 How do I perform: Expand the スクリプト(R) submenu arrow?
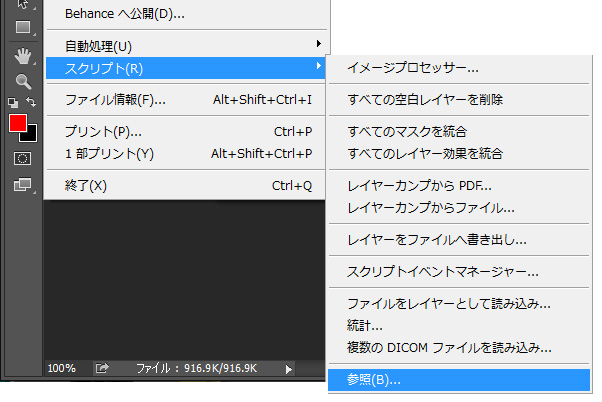pyautogui.click(x=318, y=66)
